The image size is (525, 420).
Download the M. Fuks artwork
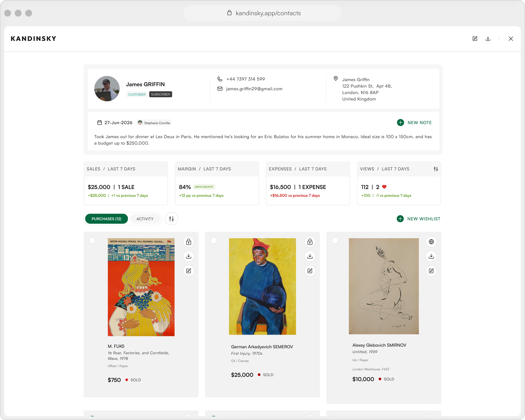188,256
